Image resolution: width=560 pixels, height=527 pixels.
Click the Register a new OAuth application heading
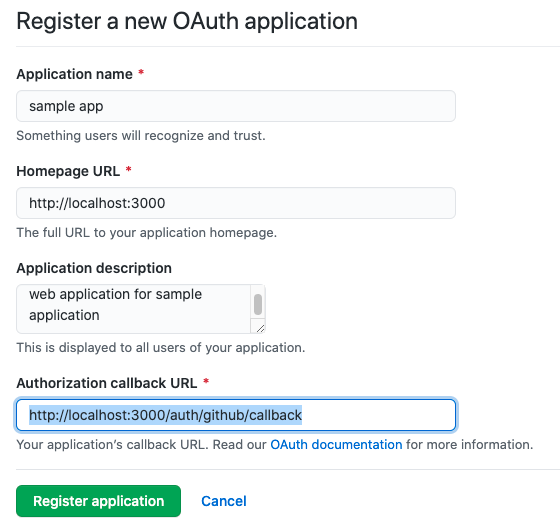pos(187,21)
